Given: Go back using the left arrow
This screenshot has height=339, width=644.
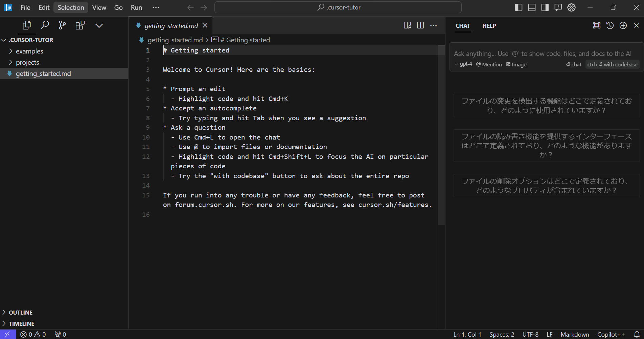Looking at the screenshot, I should tap(190, 7).
